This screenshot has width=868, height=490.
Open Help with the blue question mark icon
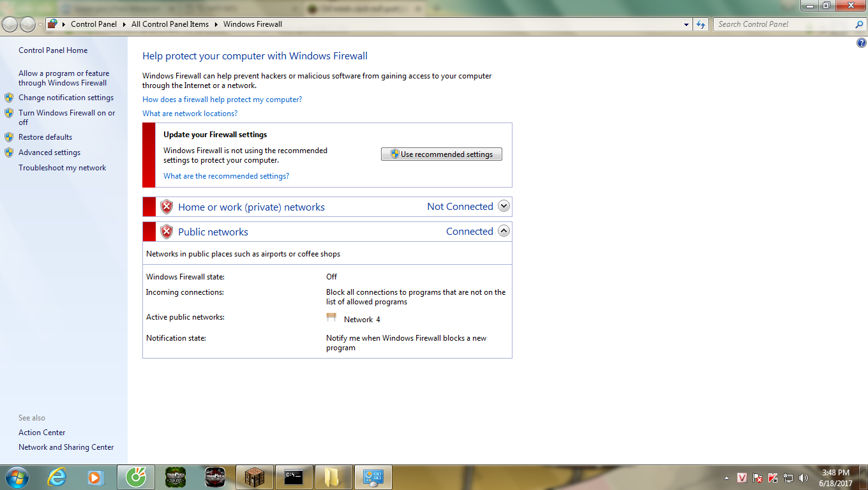point(861,43)
